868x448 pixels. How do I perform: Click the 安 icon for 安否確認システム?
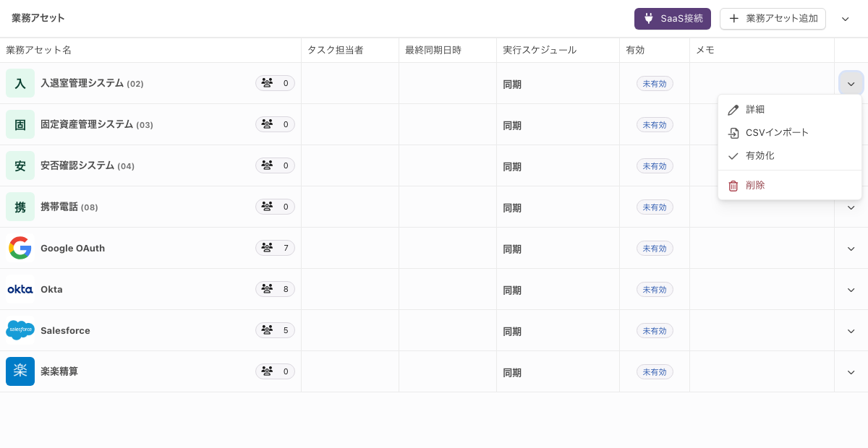pos(20,165)
